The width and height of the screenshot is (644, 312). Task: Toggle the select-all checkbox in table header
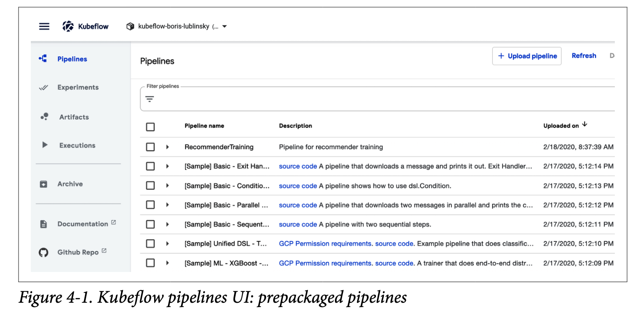(x=150, y=126)
